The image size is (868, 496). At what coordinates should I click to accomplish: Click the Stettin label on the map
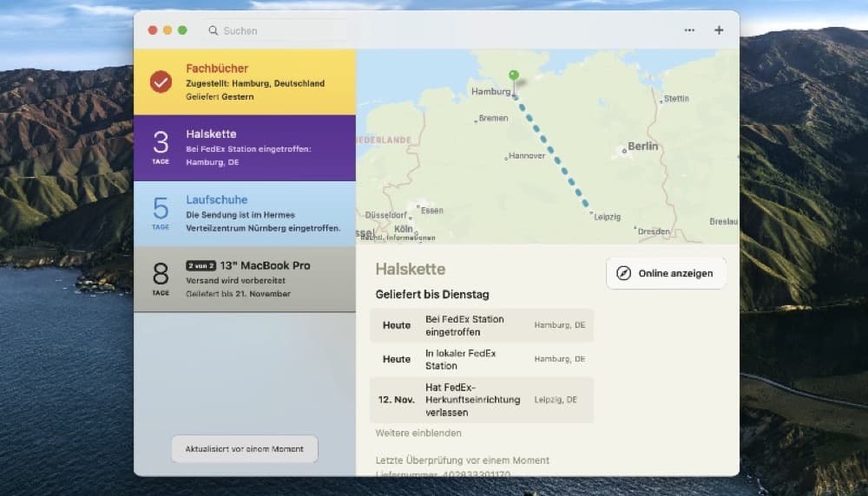676,99
